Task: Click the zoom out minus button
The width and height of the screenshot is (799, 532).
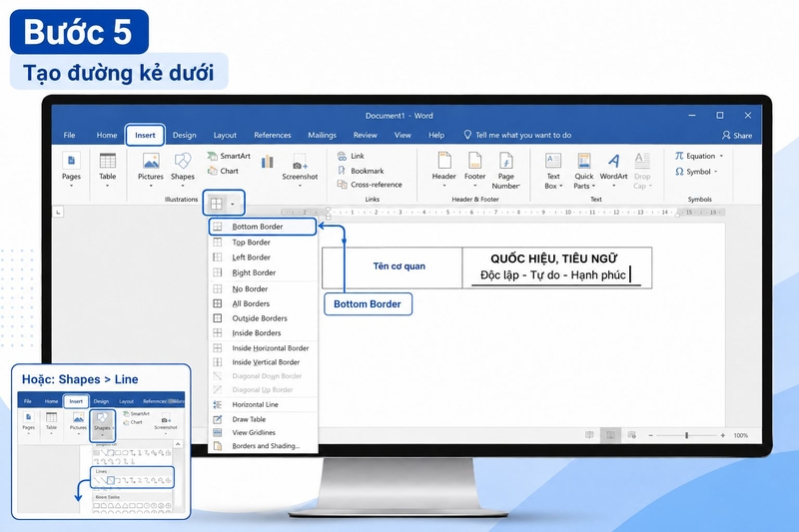Action: 651,435
